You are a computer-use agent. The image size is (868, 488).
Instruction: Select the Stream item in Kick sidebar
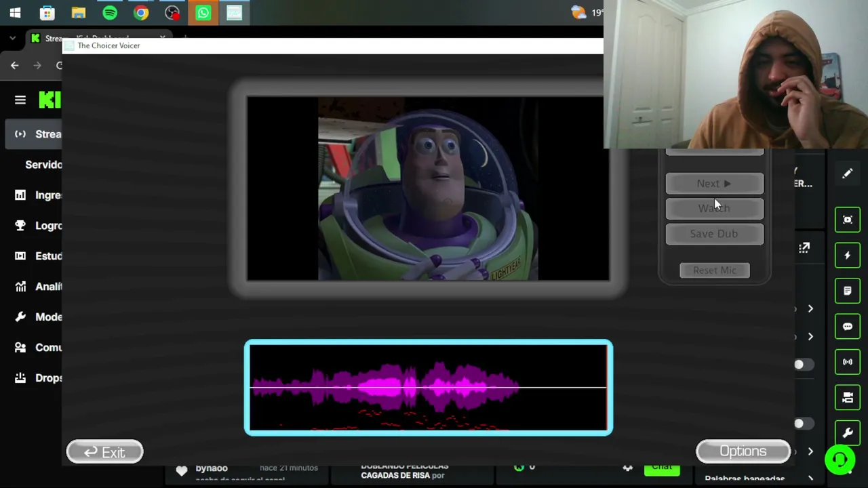pos(34,134)
